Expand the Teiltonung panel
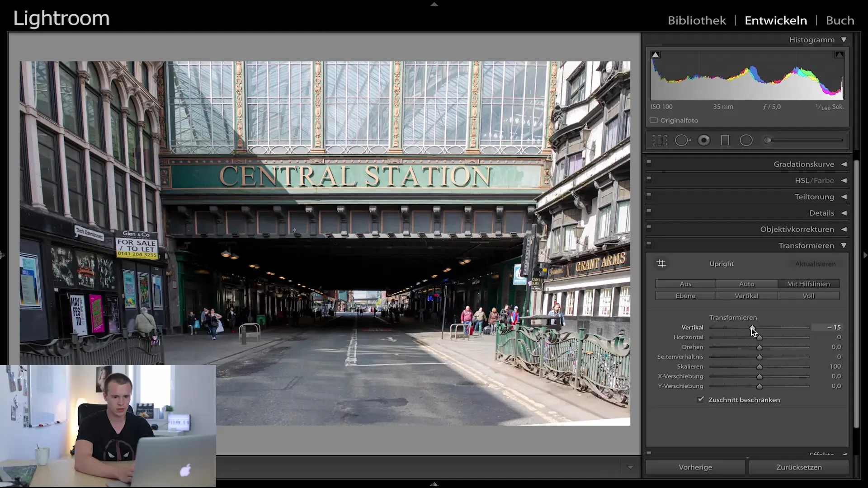 (844, 197)
